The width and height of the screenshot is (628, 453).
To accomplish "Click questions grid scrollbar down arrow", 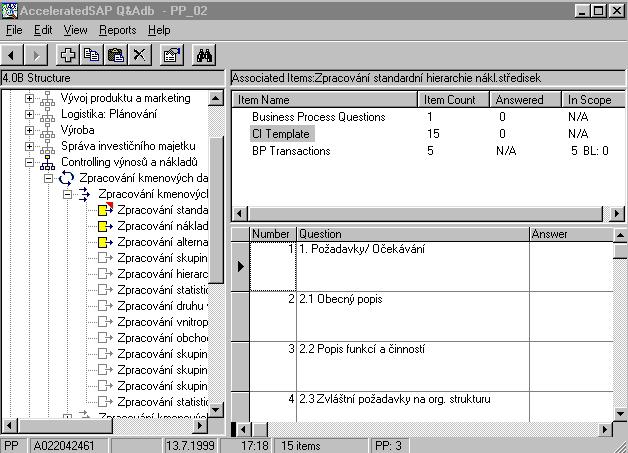I will pyautogui.click(x=620, y=413).
